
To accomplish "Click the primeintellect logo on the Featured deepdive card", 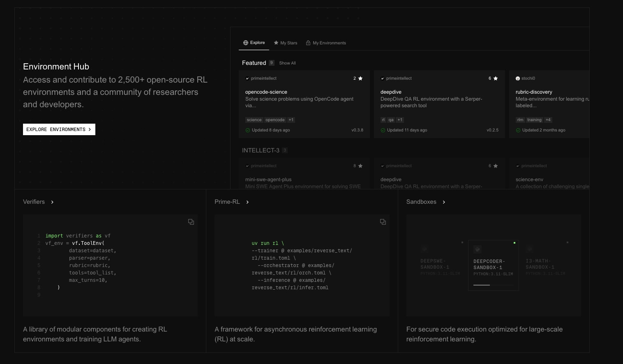I will click(383, 78).
